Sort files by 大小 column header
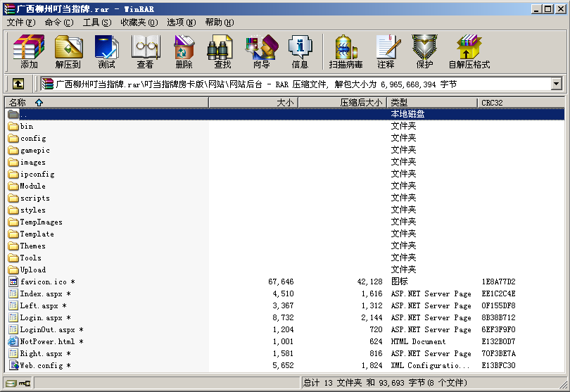Viewport: 570px width, 392px height. [253, 103]
